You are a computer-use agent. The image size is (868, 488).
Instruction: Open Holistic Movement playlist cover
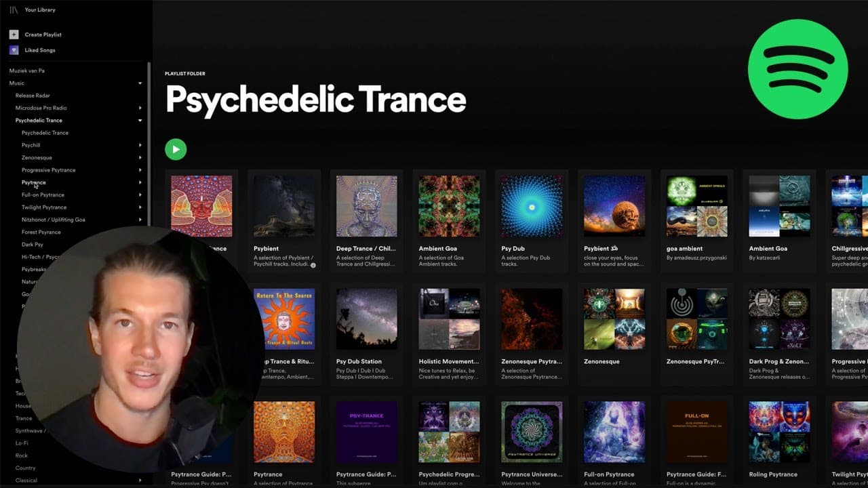(449, 319)
